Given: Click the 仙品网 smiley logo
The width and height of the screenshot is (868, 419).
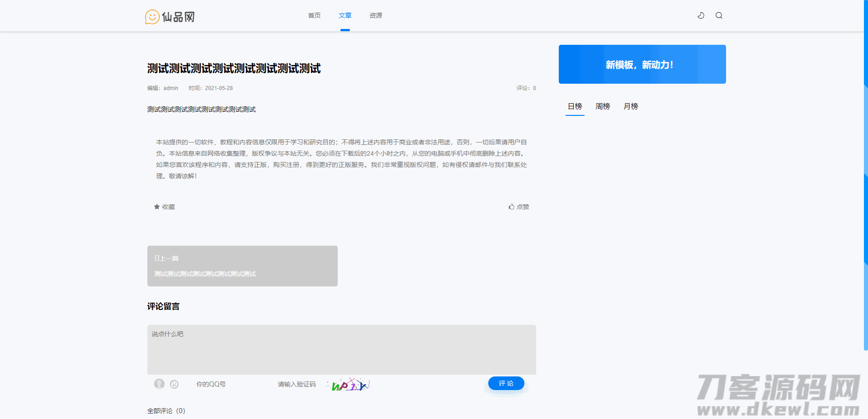Looking at the screenshot, I should coord(170,17).
